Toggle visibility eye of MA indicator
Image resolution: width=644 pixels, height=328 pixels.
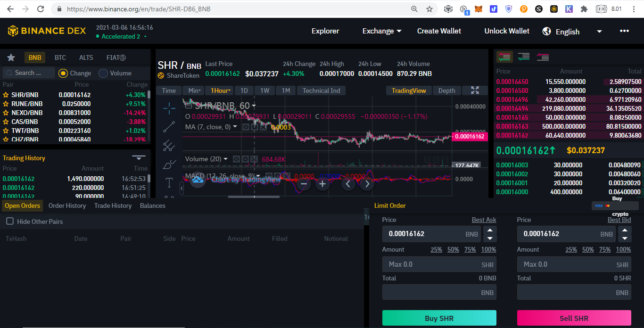point(246,127)
